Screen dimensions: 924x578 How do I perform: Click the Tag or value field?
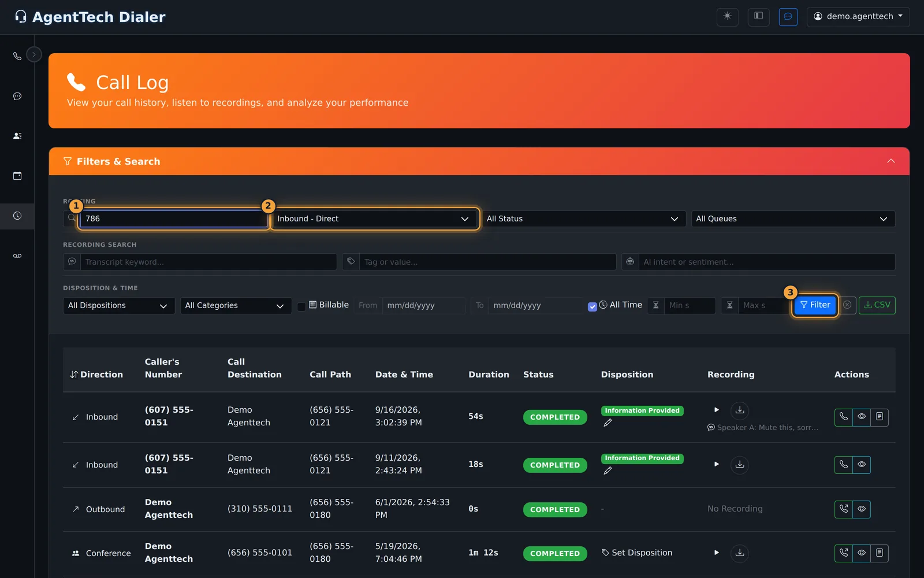point(487,262)
